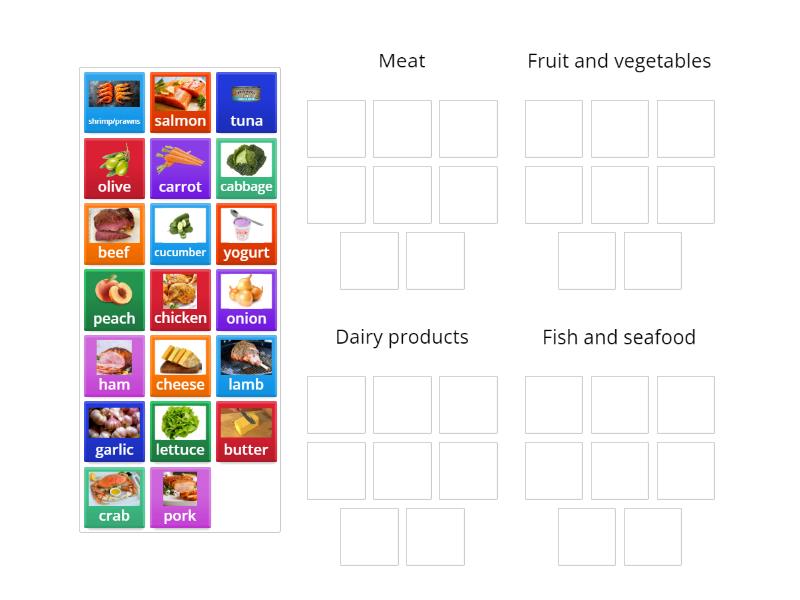Click the salmon food tile

(x=180, y=103)
